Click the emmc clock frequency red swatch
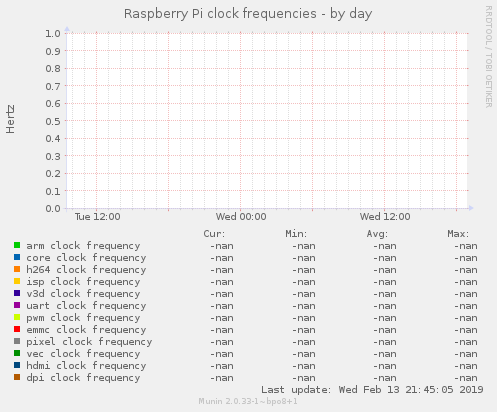This screenshot has width=497, height=412. click(x=17, y=329)
